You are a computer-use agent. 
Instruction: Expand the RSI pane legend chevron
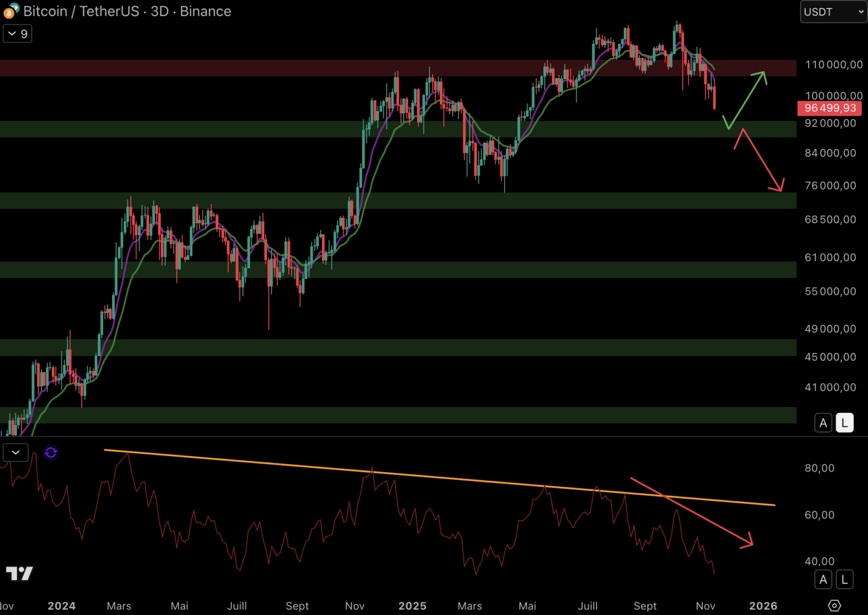pos(15,453)
